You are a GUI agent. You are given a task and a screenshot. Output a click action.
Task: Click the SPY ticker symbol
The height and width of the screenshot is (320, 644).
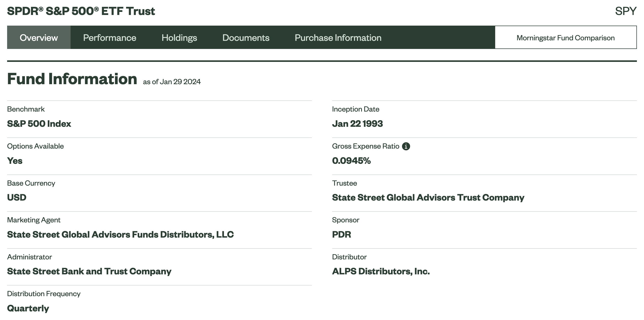[625, 11]
